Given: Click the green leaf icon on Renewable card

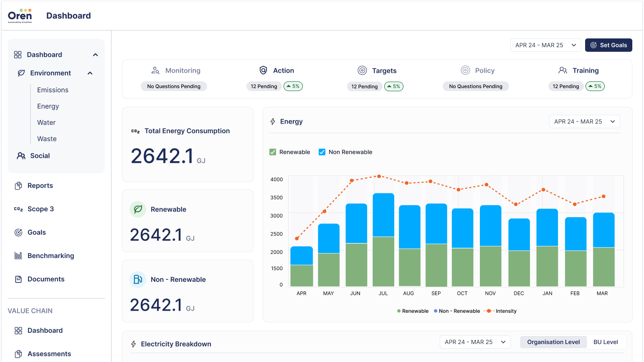Looking at the screenshot, I should 138,209.
